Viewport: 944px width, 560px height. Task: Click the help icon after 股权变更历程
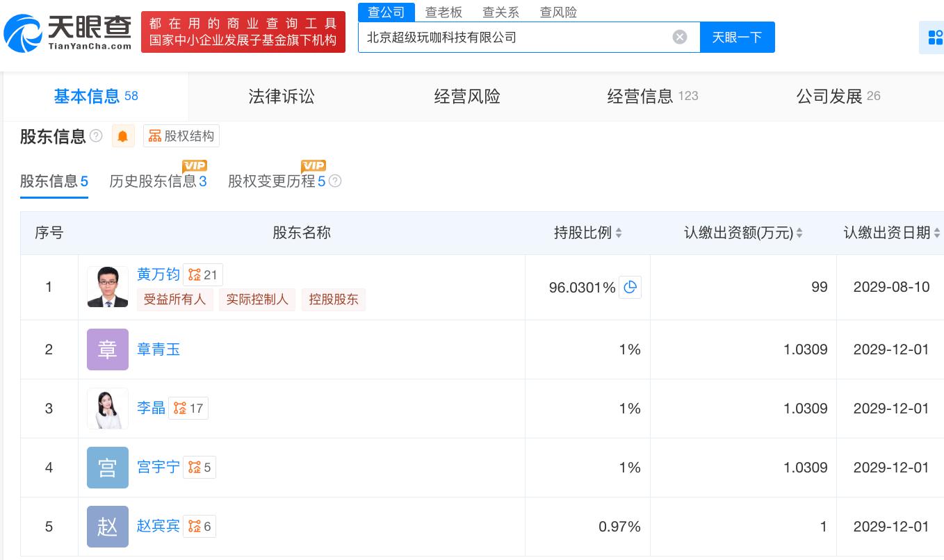[335, 181]
